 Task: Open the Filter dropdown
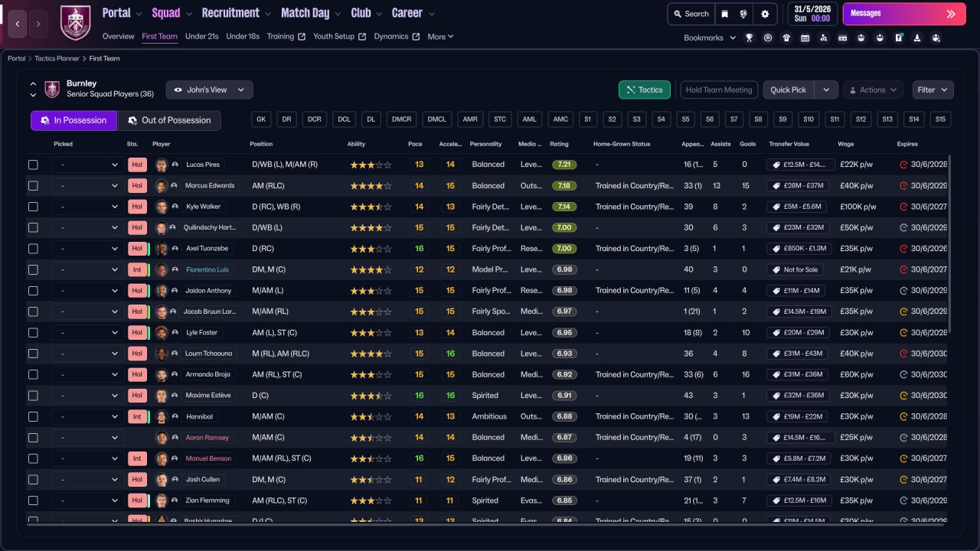tap(933, 90)
